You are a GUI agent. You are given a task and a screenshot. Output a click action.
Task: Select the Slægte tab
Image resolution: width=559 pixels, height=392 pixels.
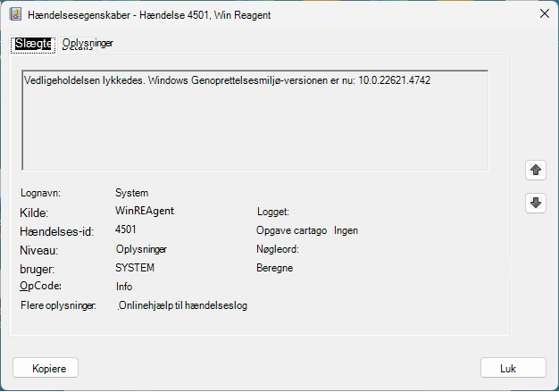tap(33, 44)
